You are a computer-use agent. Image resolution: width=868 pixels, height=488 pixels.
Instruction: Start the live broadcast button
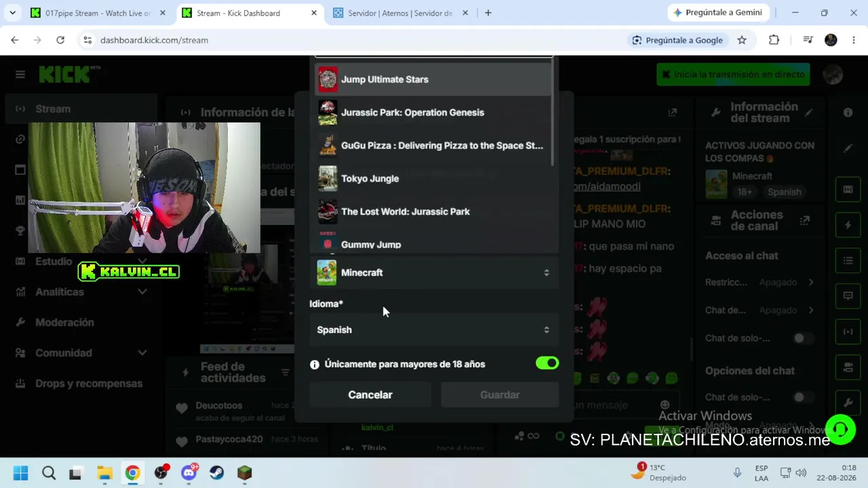coord(733,75)
